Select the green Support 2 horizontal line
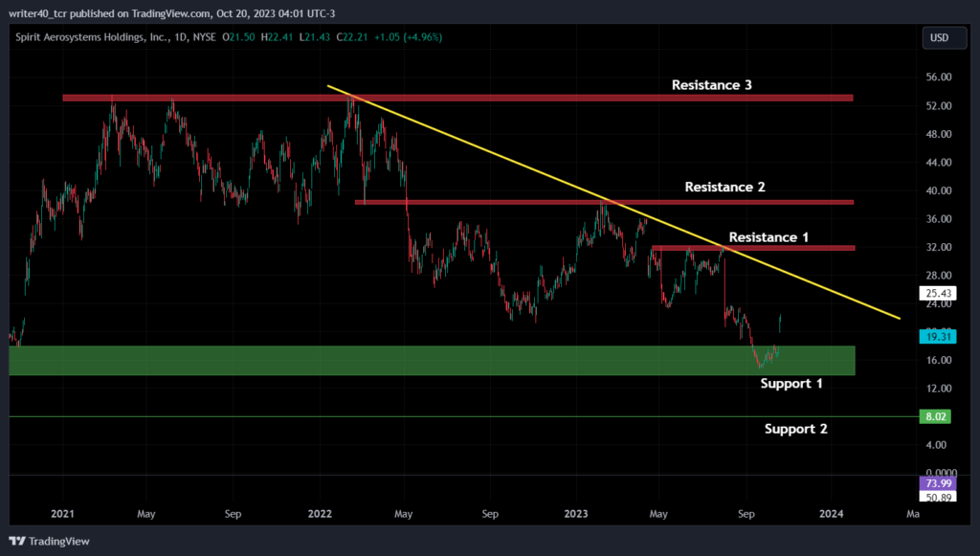The height and width of the screenshot is (556, 980). pyautogui.click(x=464, y=416)
